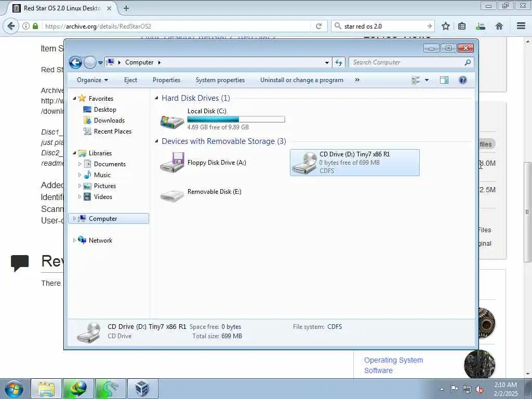The image size is (532, 399).
Task: Show bookmarks list icon in browser
Action: click(462, 26)
